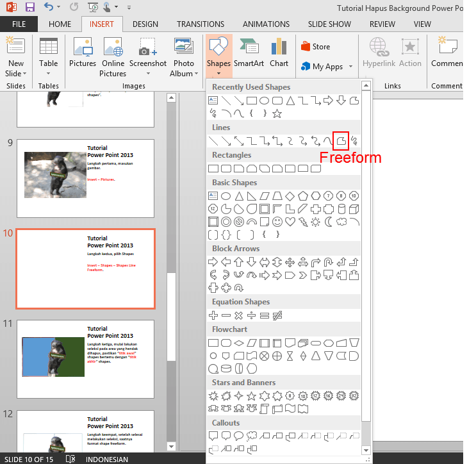Pick the Curve shape in Lines

(328, 141)
